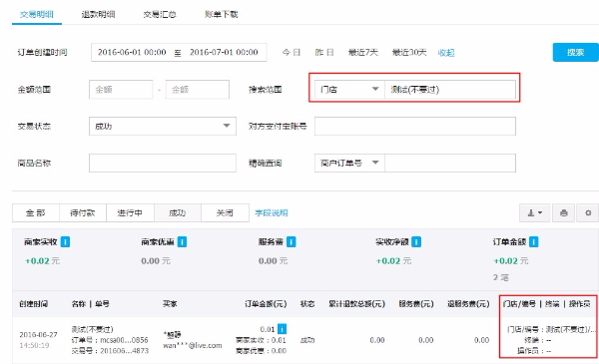The image size is (599, 364).
Task: Click the 退服务费(元) column header
Action: 469,304
